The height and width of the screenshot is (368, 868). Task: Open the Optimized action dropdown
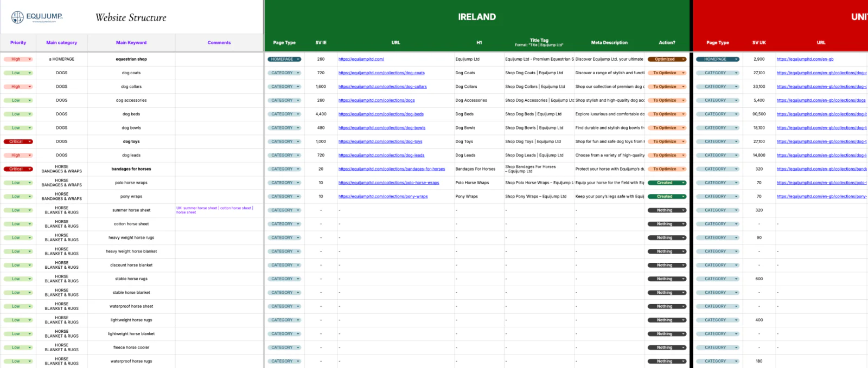coord(667,59)
